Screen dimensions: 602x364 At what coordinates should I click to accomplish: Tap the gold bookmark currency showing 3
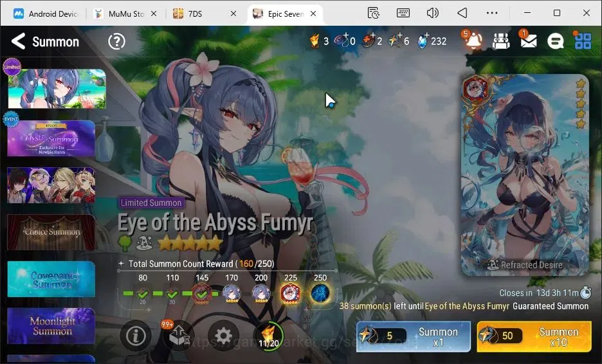point(315,41)
